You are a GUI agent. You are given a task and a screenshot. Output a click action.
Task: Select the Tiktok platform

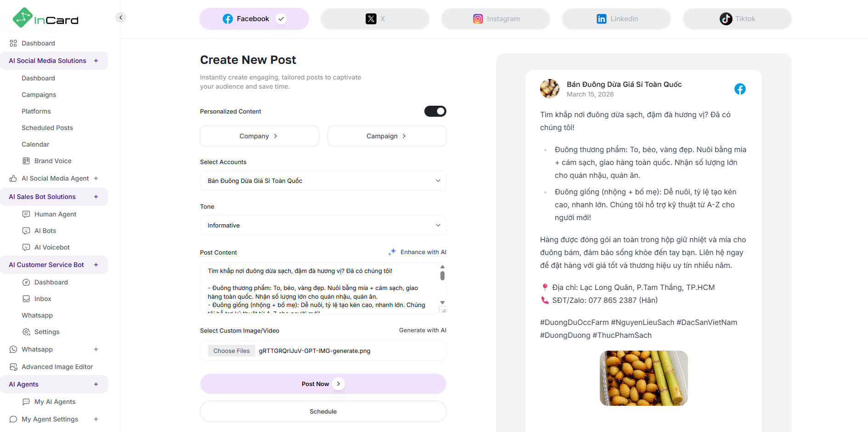pyautogui.click(x=737, y=19)
